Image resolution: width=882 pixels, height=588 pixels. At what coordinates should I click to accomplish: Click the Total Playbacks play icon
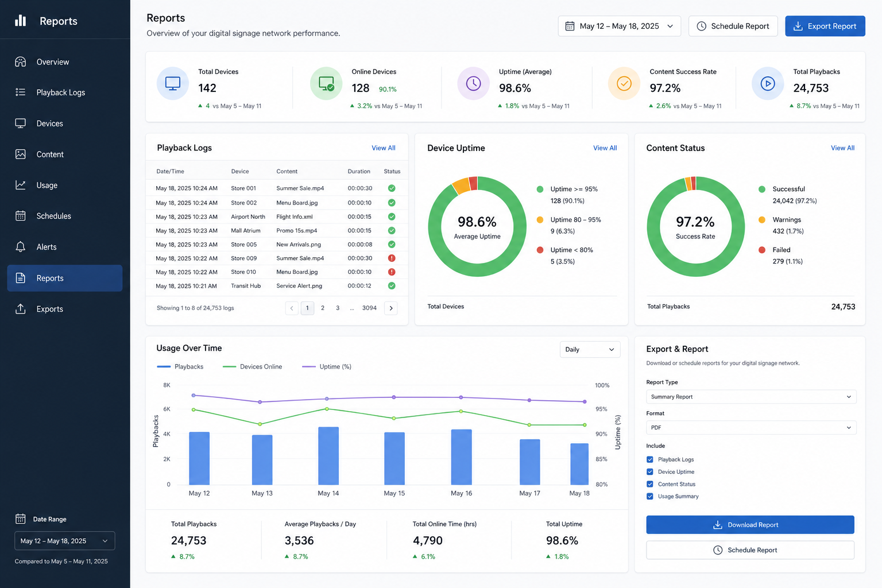point(768,84)
